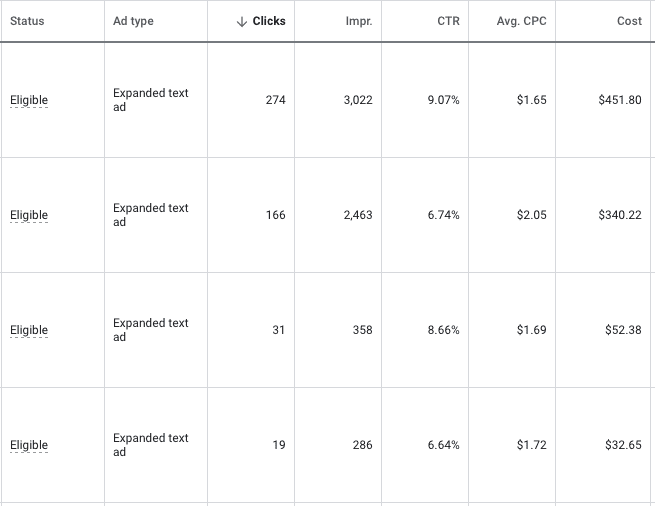Click the 8.66% CTR value
This screenshot has height=506, width=655.
(443, 330)
